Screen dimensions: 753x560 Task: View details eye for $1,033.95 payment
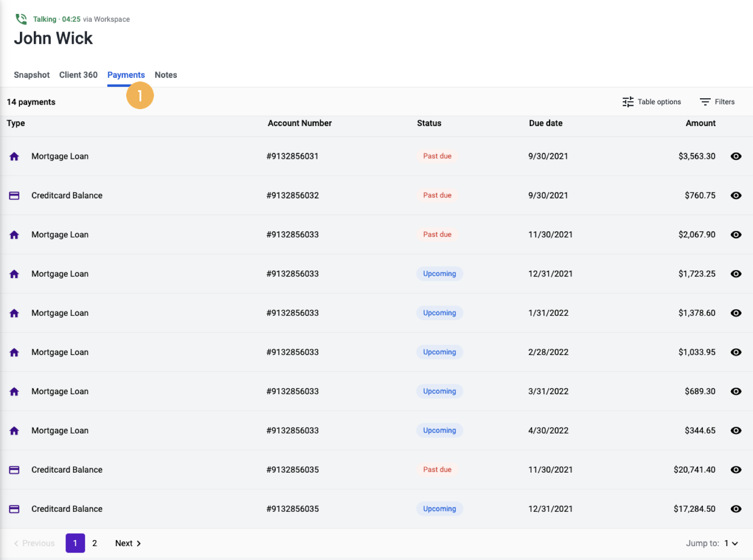[x=736, y=352]
